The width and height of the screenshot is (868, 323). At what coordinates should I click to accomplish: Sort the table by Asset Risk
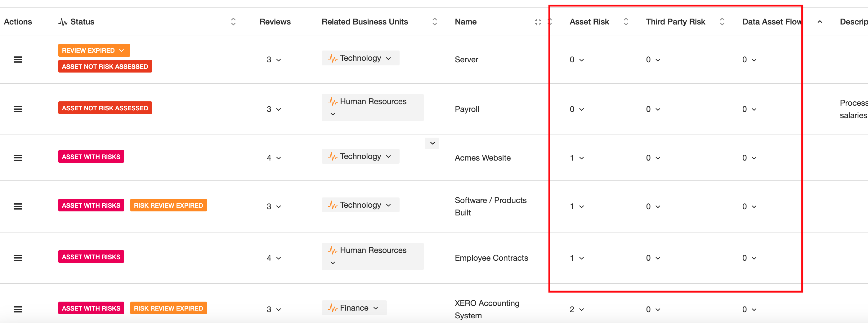tap(626, 21)
